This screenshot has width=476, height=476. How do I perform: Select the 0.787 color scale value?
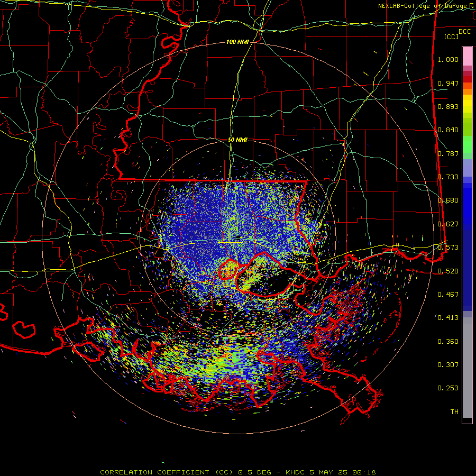point(448,153)
